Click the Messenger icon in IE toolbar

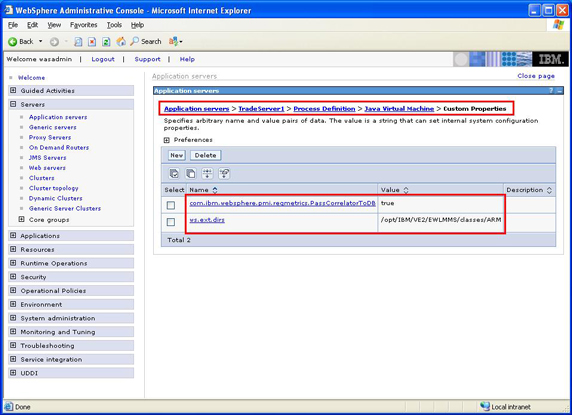(173, 42)
